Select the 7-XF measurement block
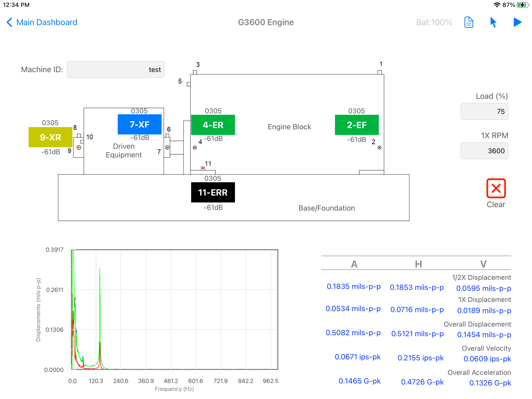 [x=140, y=124]
